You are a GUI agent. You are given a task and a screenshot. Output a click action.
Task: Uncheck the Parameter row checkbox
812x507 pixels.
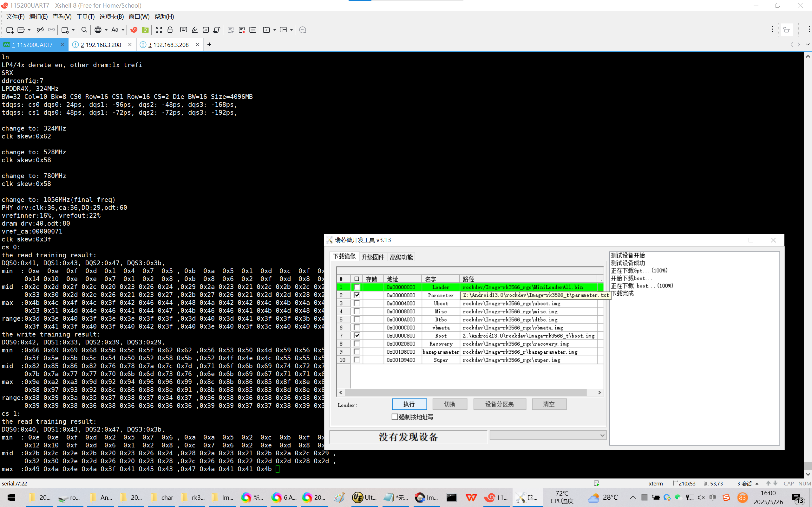coord(357,295)
